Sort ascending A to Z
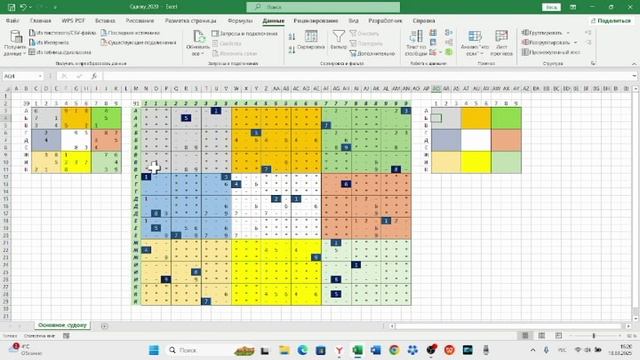Screen dimensions: 640x360 [292, 37]
